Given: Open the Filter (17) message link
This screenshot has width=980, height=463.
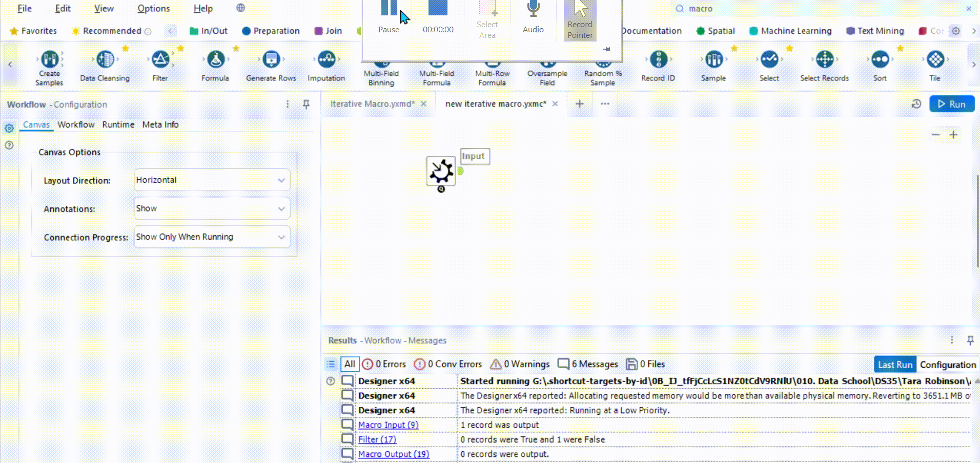Looking at the screenshot, I should (x=377, y=439).
